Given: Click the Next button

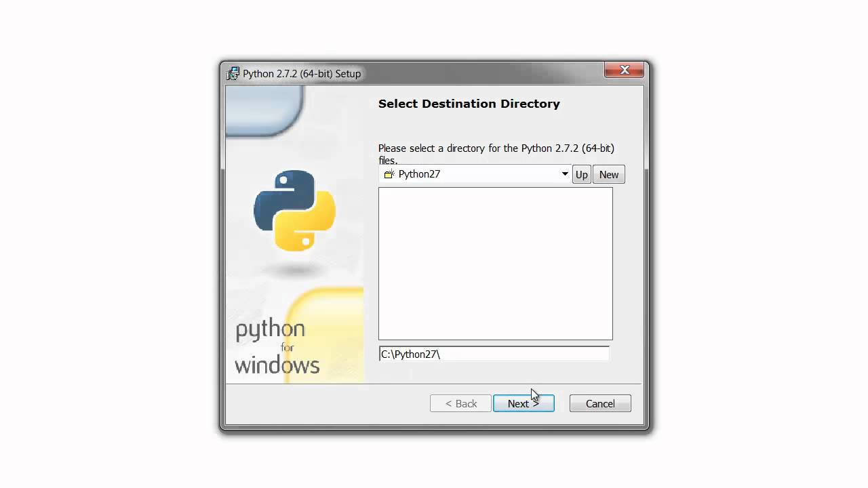Looking at the screenshot, I should (524, 403).
